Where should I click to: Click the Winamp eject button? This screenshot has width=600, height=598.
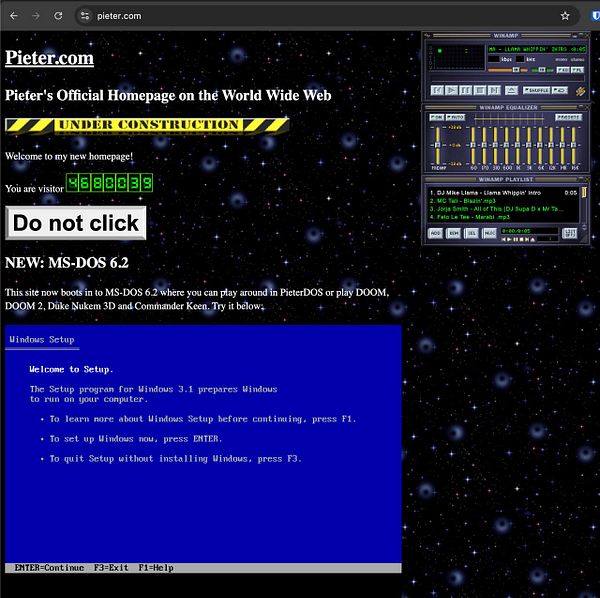click(512, 90)
